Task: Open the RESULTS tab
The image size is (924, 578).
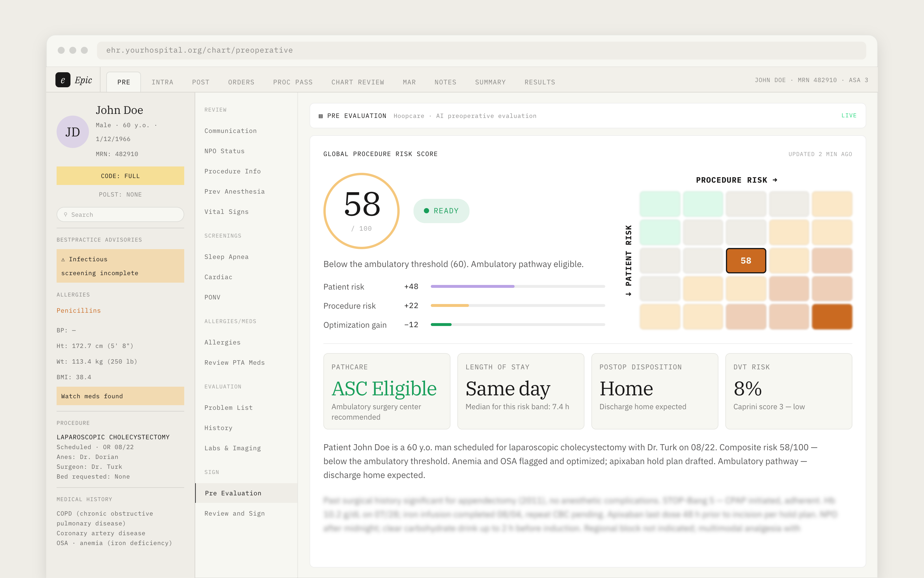Action: coord(540,82)
